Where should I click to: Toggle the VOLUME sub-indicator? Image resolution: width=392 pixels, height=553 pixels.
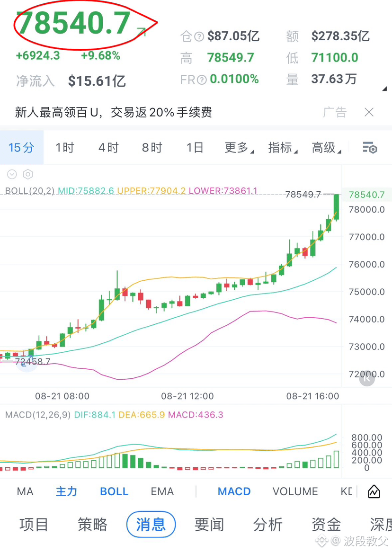(295, 491)
